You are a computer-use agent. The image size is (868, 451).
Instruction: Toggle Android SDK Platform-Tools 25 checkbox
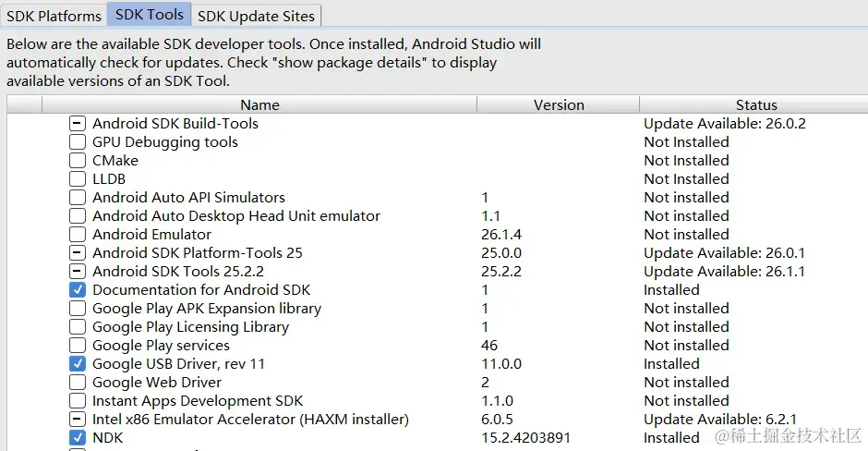[x=78, y=252]
